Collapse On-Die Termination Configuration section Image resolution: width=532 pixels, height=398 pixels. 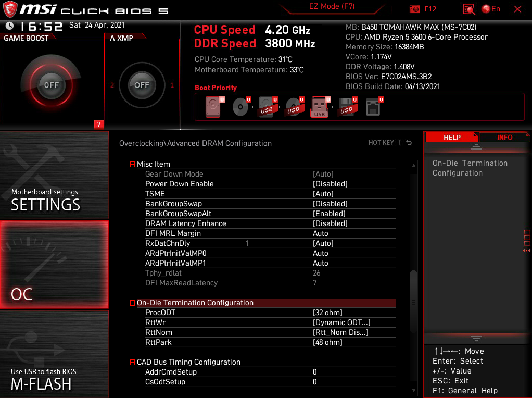point(132,303)
